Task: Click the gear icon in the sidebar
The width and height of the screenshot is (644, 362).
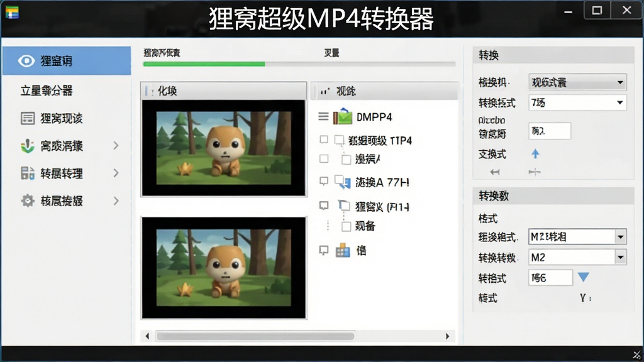Action: [28, 200]
